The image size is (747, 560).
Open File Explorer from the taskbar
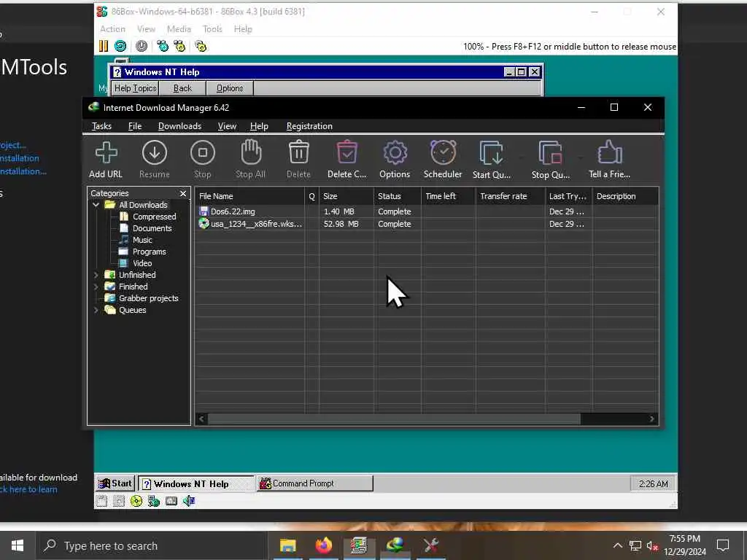click(x=287, y=545)
